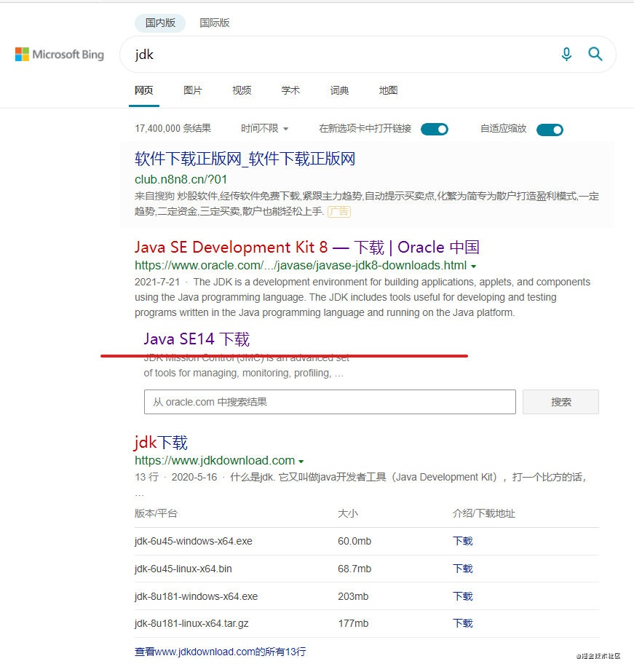Select the 学术 search tab

(290, 90)
